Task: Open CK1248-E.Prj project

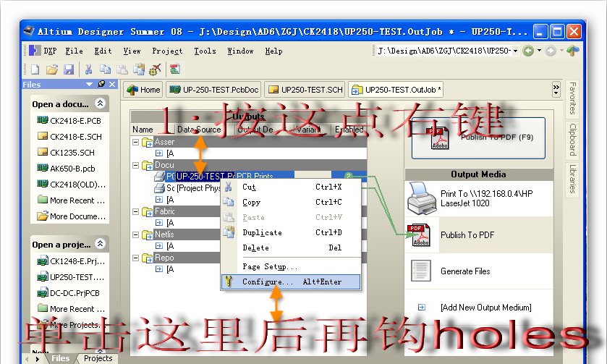Action: (71, 261)
